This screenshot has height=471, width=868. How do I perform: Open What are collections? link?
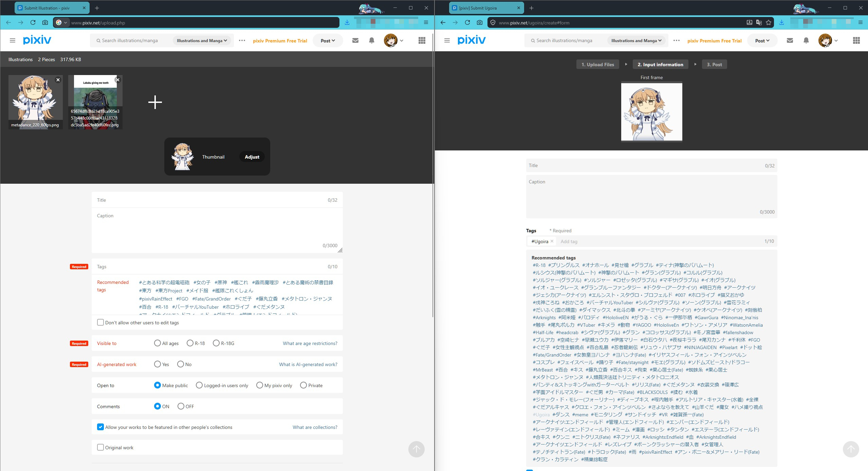(x=315, y=427)
